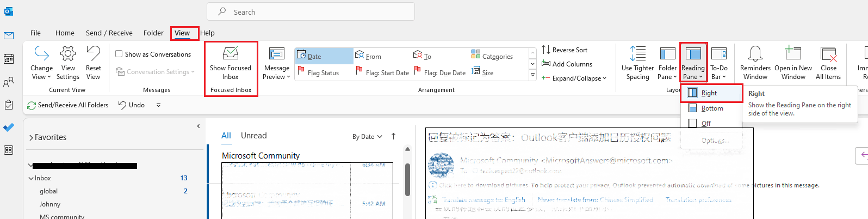Open Customize Quick Access Toolbar arrow
This screenshot has height=219, width=868.
coord(158,105)
